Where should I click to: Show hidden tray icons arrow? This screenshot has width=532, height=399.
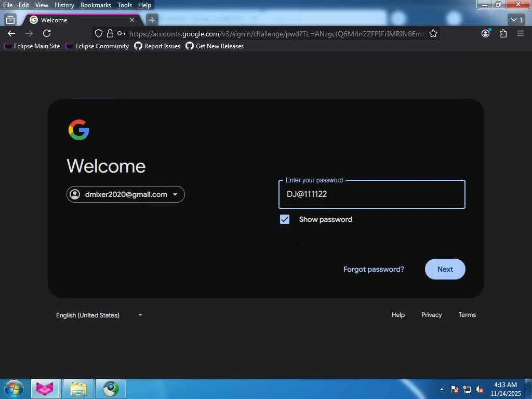point(442,389)
